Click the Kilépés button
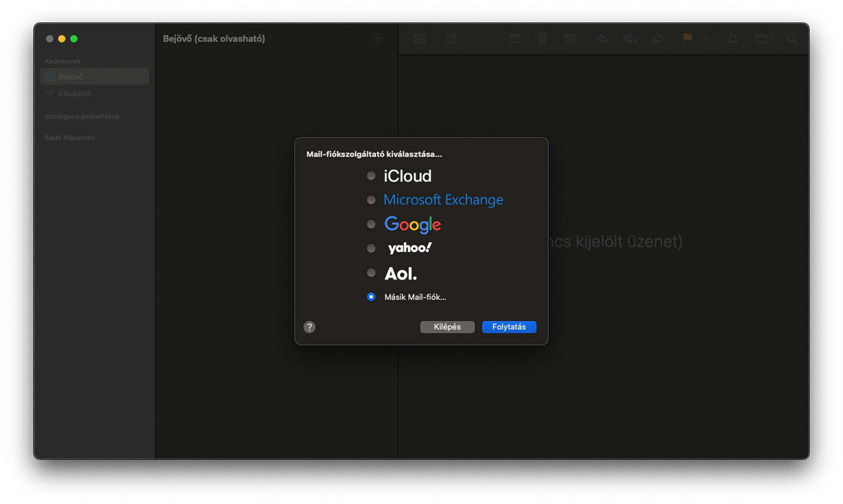 coord(447,327)
